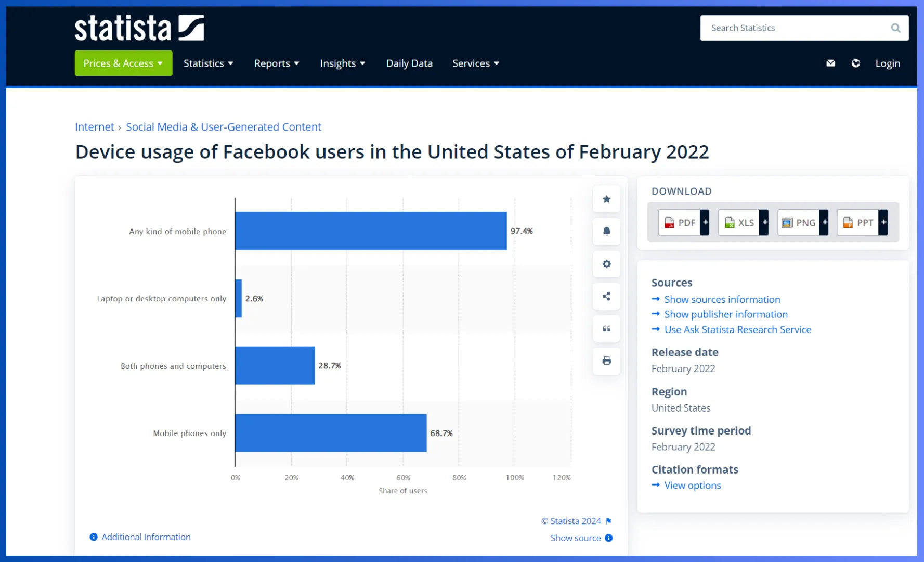Click Additional Information link

pos(146,537)
